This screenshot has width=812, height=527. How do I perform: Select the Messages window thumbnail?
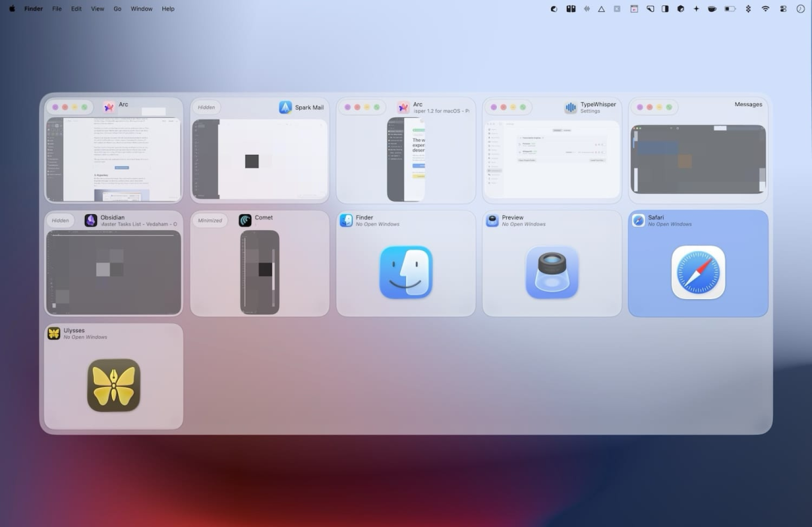point(698,159)
